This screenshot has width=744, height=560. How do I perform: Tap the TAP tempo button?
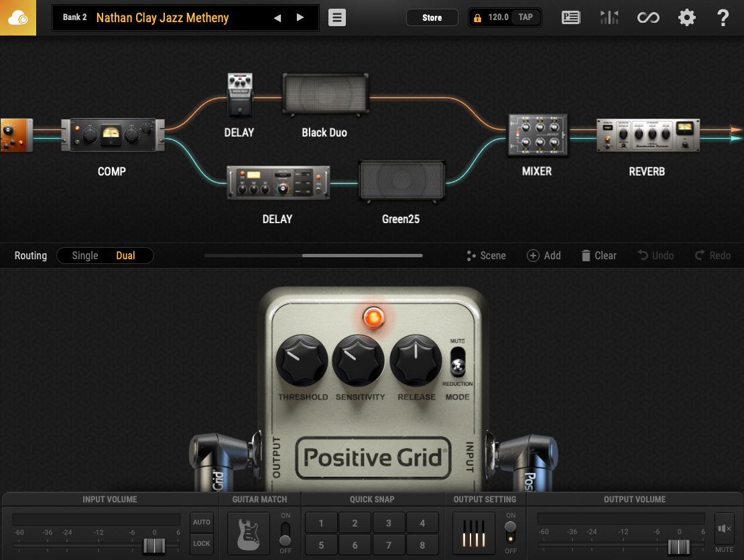525,17
